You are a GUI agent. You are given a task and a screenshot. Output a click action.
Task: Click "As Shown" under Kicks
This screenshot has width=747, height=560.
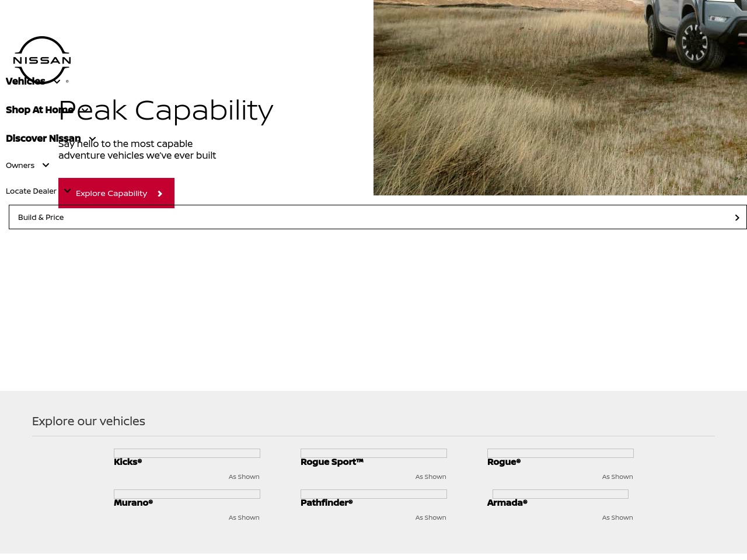tap(244, 477)
